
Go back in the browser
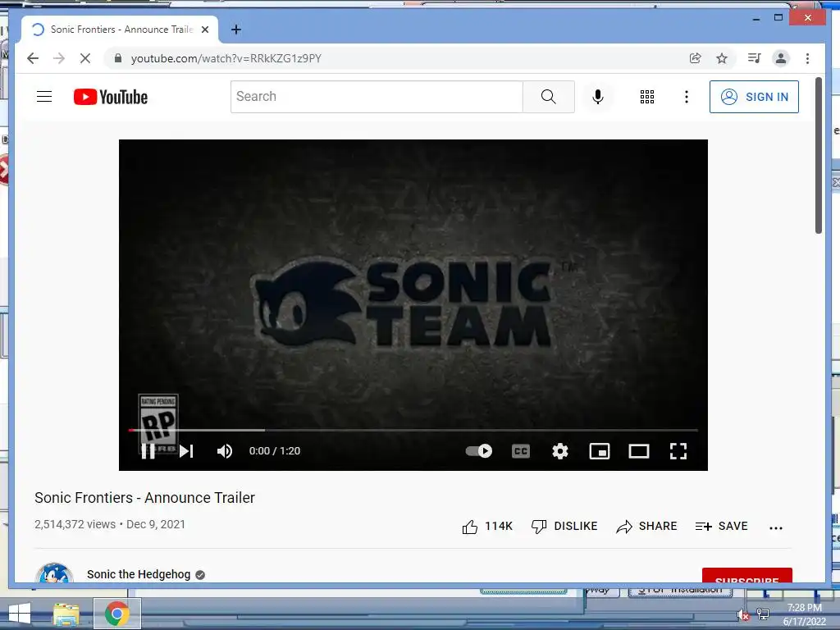click(33, 58)
